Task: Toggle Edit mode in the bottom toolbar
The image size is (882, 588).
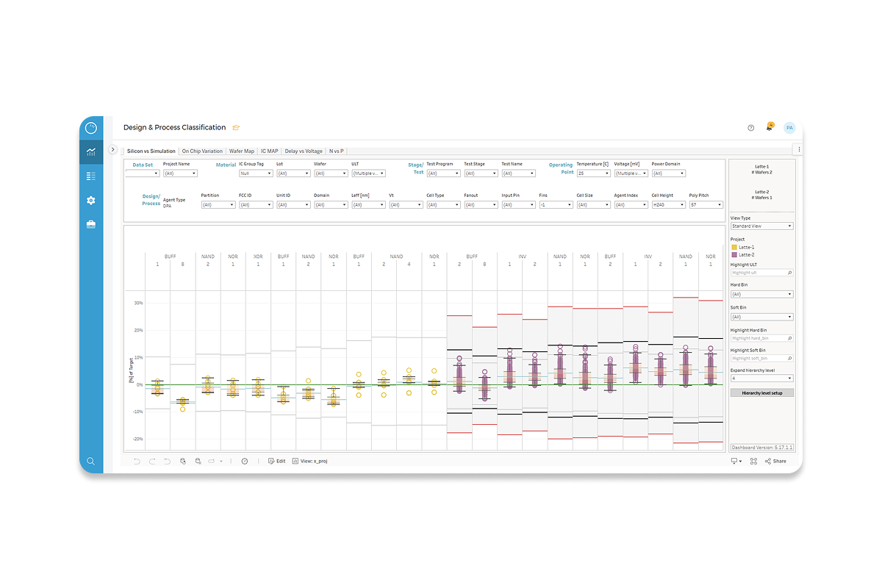Action: click(277, 461)
